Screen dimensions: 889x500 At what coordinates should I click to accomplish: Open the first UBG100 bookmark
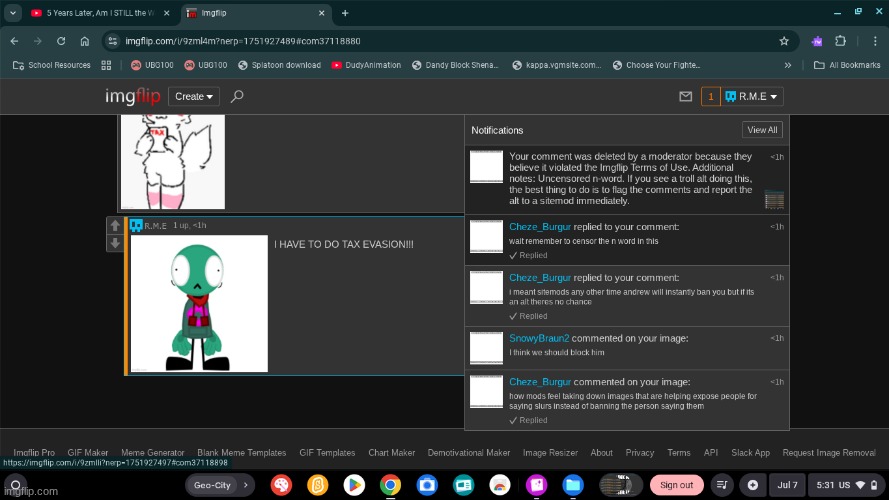152,65
